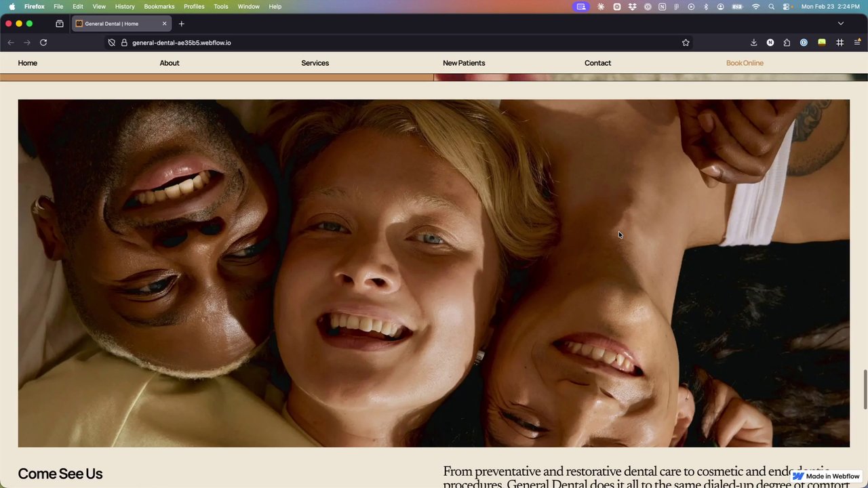Open the Window menu
Viewport: 868px width, 488px height.
pyautogui.click(x=249, y=6)
